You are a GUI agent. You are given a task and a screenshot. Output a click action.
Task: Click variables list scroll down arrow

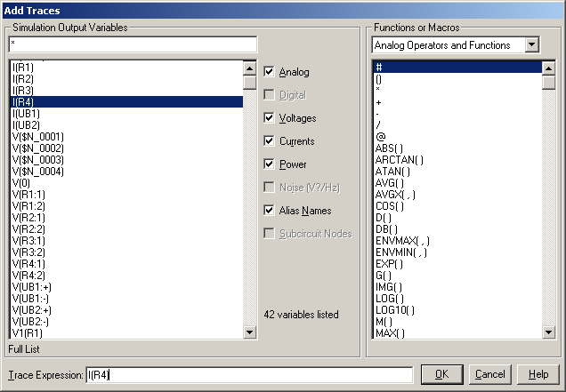coord(250,332)
